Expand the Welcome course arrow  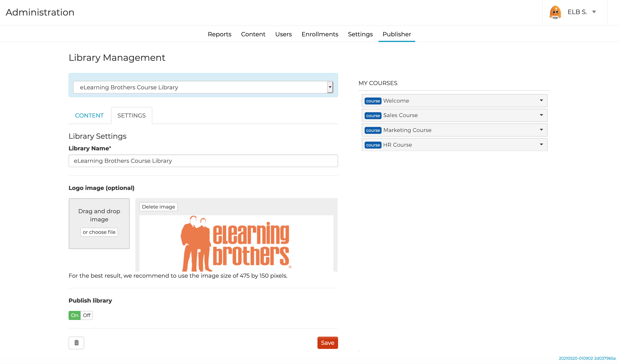pos(541,100)
